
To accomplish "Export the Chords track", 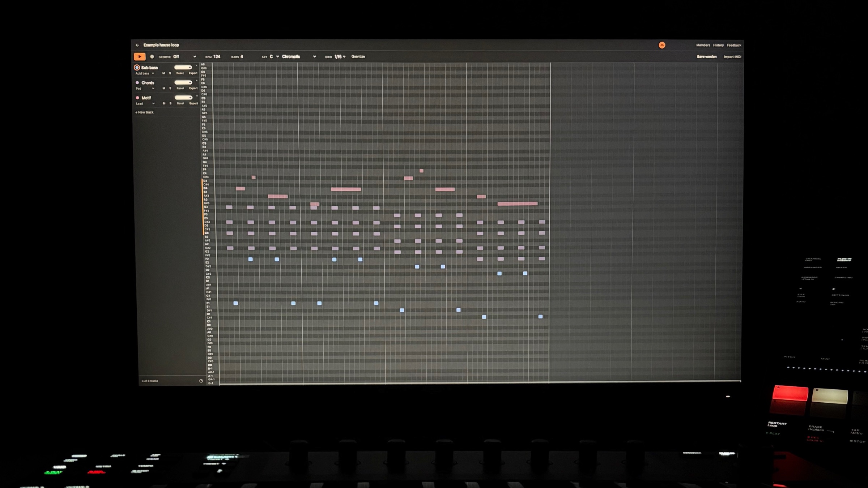I will (x=193, y=89).
